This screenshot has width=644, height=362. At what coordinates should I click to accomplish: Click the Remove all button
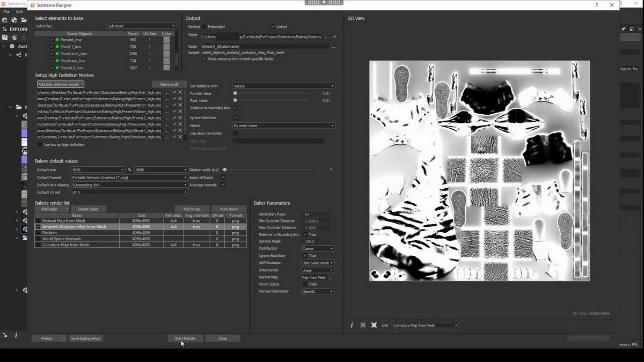pyautogui.click(x=169, y=84)
